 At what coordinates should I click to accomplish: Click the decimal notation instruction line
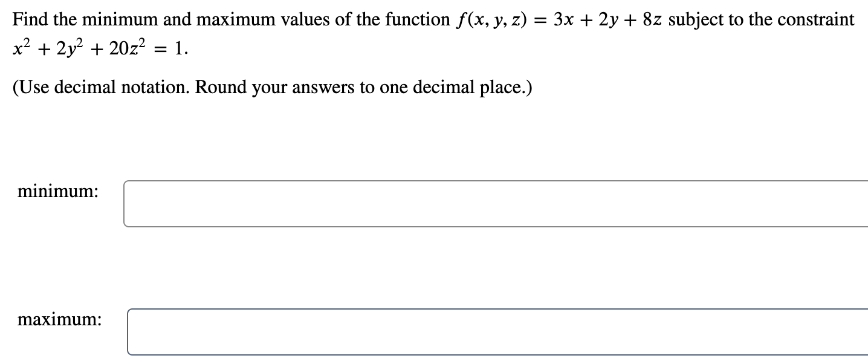[272, 87]
